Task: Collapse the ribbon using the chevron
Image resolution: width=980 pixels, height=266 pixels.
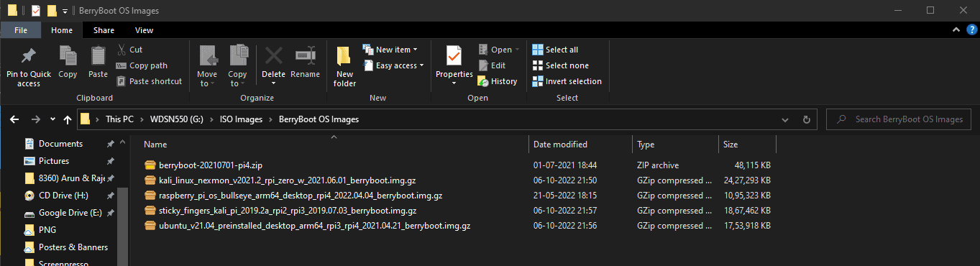Action: pyautogui.click(x=956, y=30)
